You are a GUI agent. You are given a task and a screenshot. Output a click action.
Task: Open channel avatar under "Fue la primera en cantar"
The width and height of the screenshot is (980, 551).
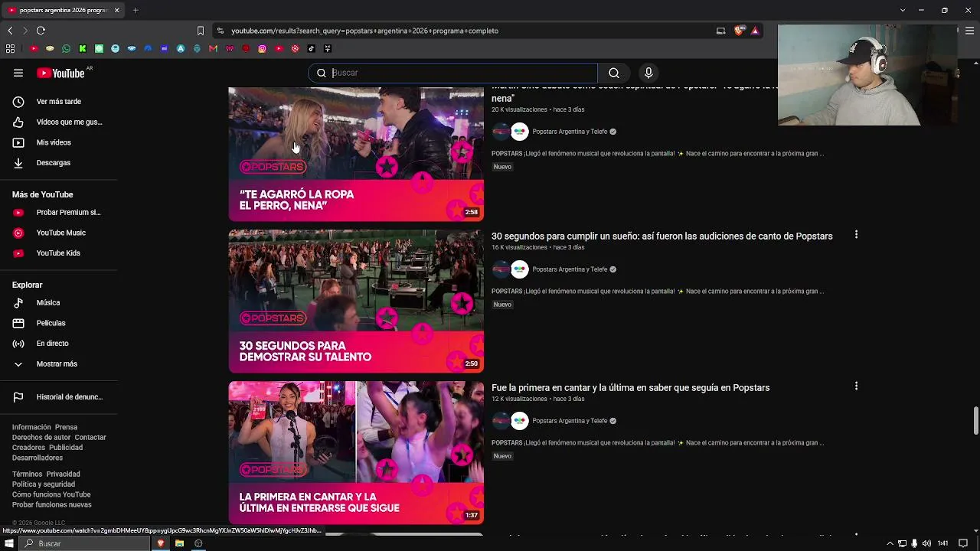tap(510, 421)
